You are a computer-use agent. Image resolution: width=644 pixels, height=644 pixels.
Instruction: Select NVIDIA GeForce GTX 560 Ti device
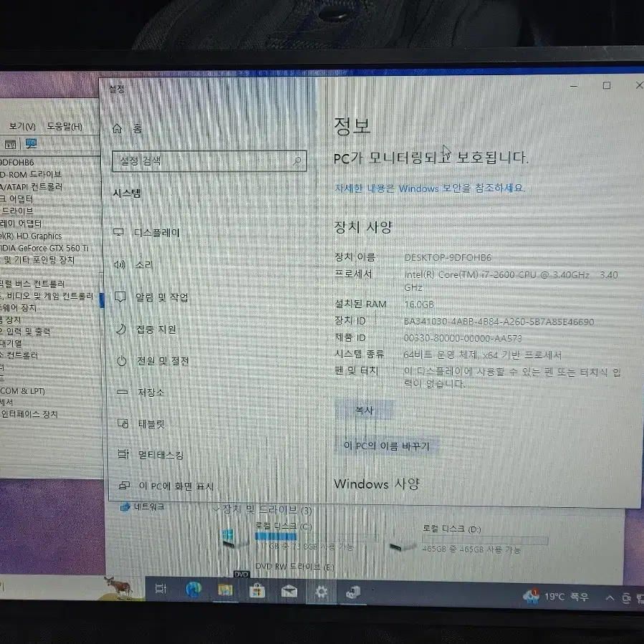tap(44, 248)
